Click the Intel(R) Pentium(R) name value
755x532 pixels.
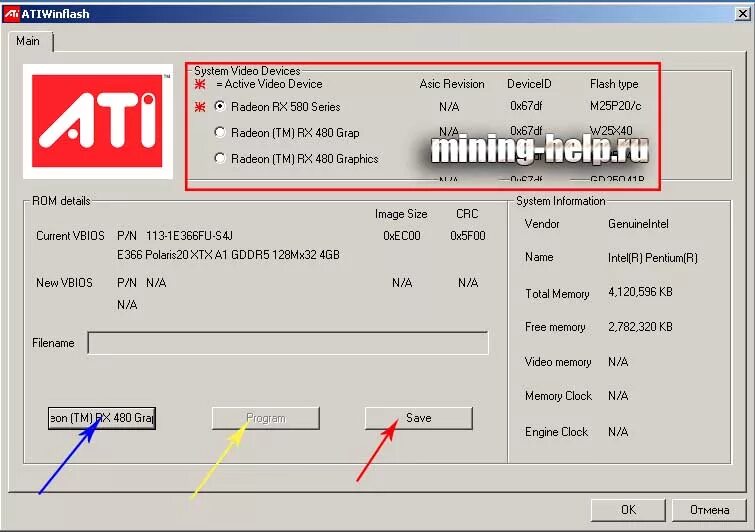pyautogui.click(x=652, y=258)
